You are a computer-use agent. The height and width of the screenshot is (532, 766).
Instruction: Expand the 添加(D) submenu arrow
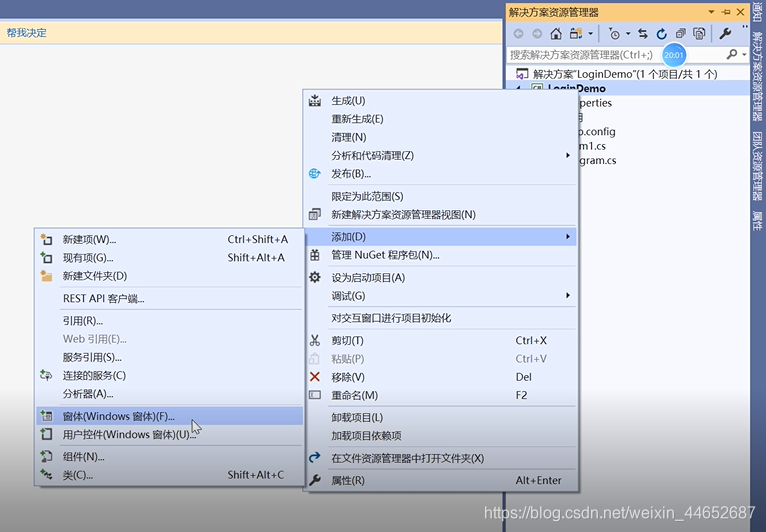click(568, 237)
